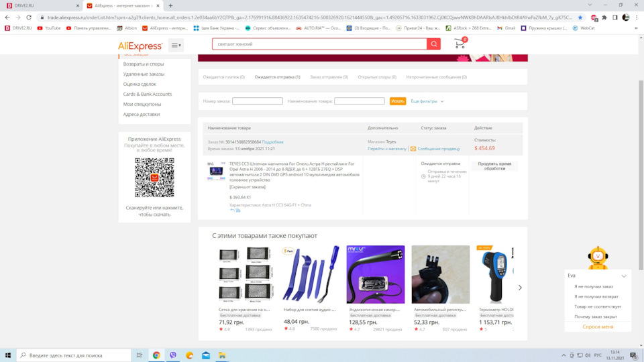Viewport: 644px width, 362px height.
Task: Click the orange Искать button
Action: coord(398,101)
